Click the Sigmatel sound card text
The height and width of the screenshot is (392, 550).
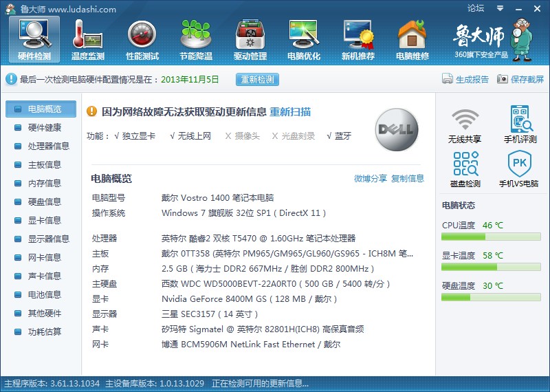(263, 329)
